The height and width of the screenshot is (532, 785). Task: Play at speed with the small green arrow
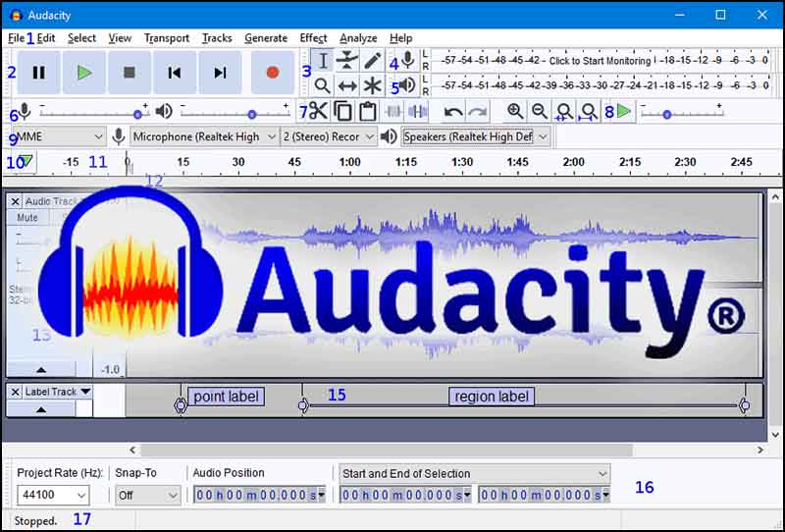pos(624,111)
